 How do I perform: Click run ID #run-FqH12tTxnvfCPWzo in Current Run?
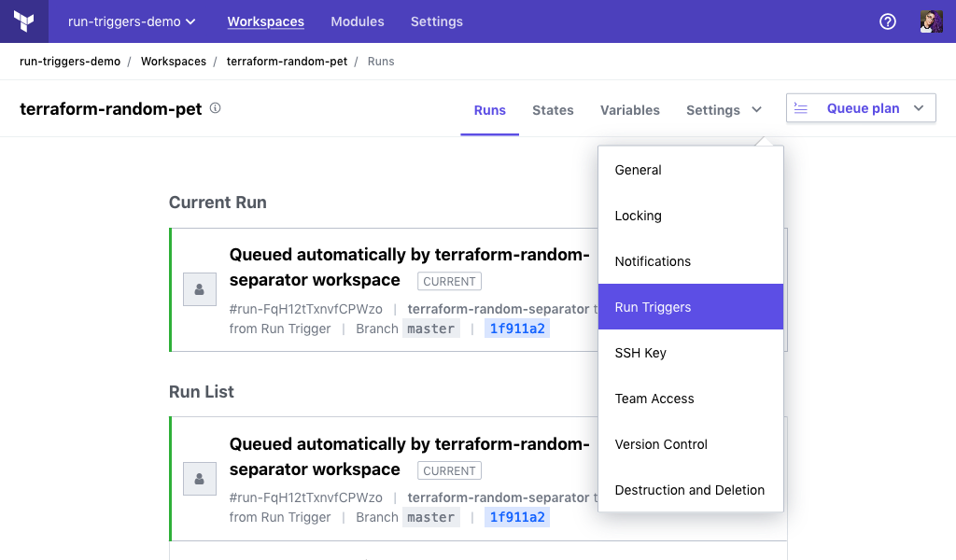pyautogui.click(x=305, y=309)
